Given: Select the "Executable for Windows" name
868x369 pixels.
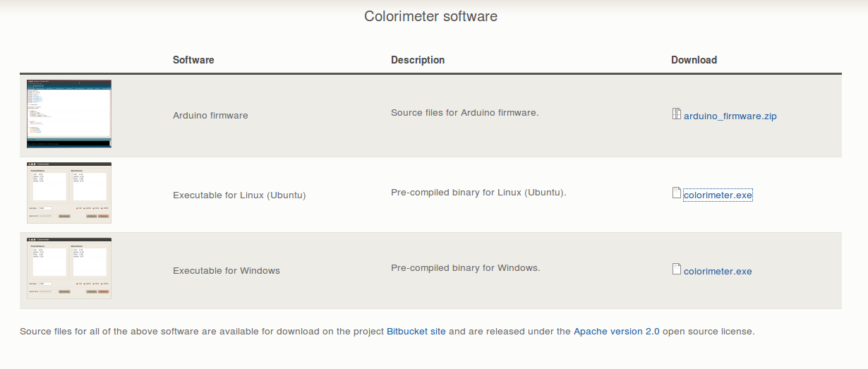Looking at the screenshot, I should (227, 270).
